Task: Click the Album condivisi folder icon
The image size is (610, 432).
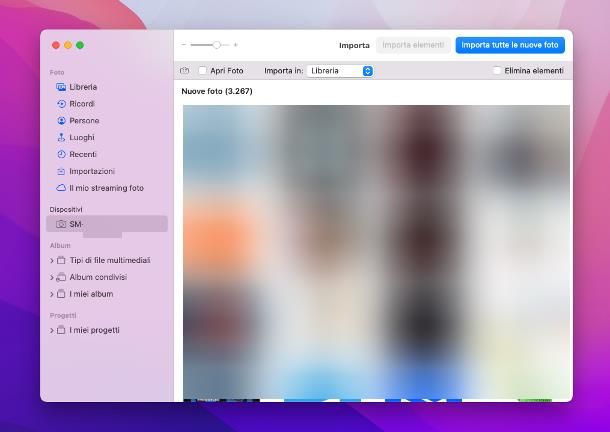Action: [61, 277]
